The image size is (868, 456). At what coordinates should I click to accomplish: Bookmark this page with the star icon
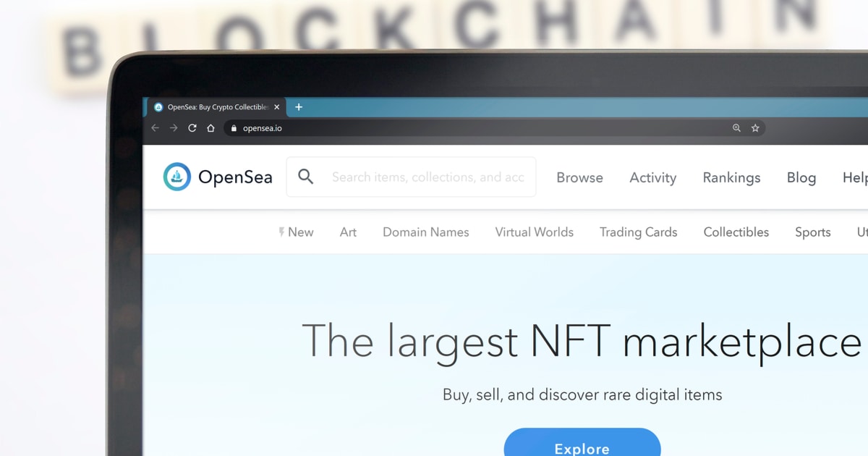(755, 128)
